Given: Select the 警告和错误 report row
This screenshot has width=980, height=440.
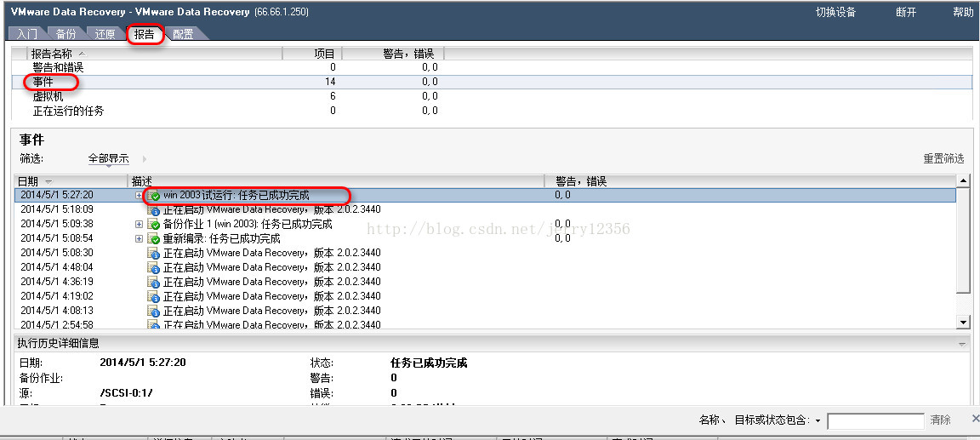Looking at the screenshot, I should [493, 67].
